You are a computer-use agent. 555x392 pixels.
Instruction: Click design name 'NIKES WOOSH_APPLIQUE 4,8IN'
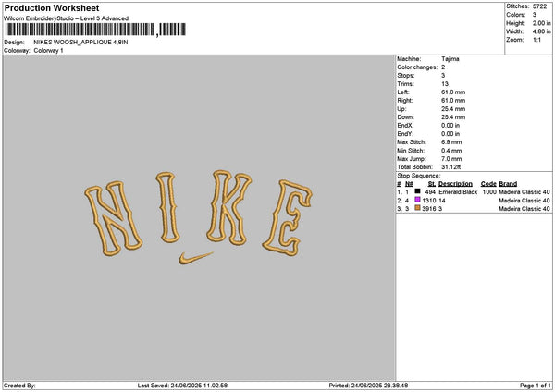click(80, 43)
